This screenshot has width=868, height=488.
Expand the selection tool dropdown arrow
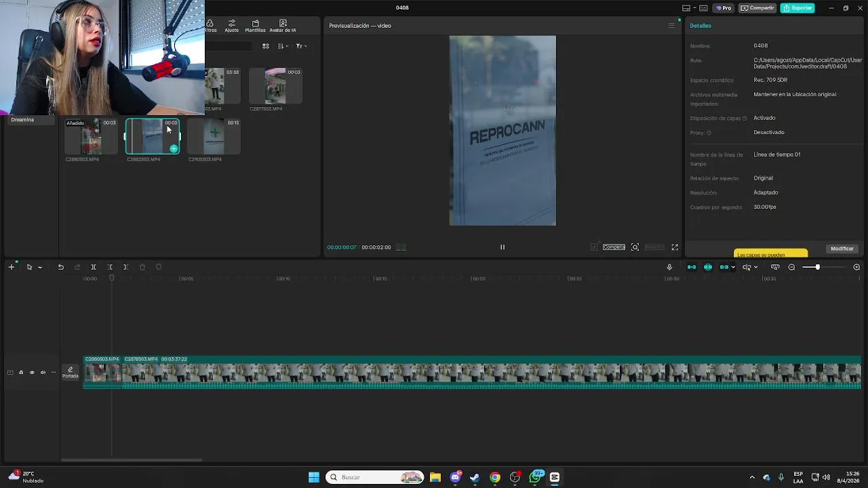[40, 267]
